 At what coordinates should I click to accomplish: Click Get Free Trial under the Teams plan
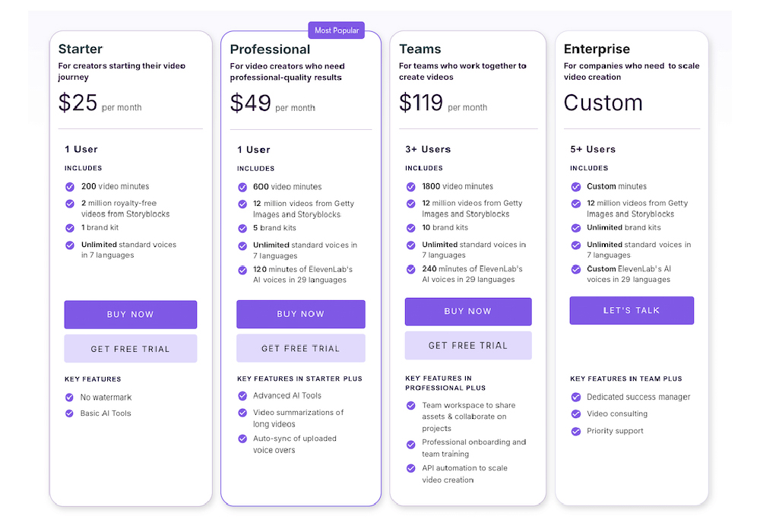[x=467, y=345]
